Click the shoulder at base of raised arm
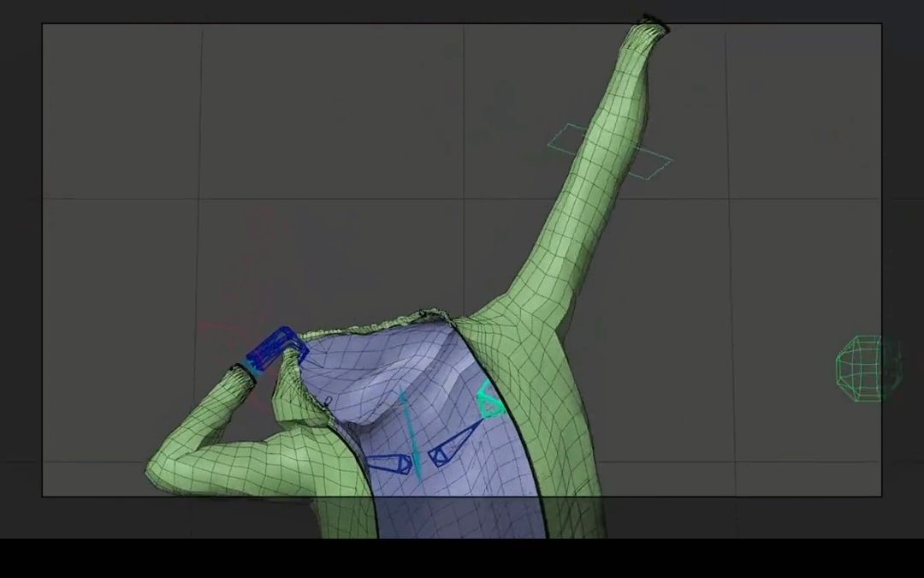This screenshot has width=924, height=578. pos(522,308)
